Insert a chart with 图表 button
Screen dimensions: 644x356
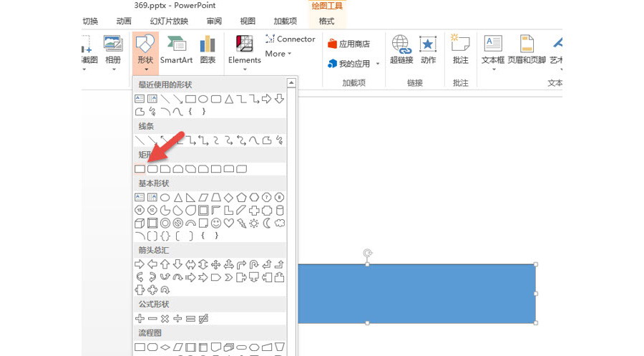(x=208, y=50)
